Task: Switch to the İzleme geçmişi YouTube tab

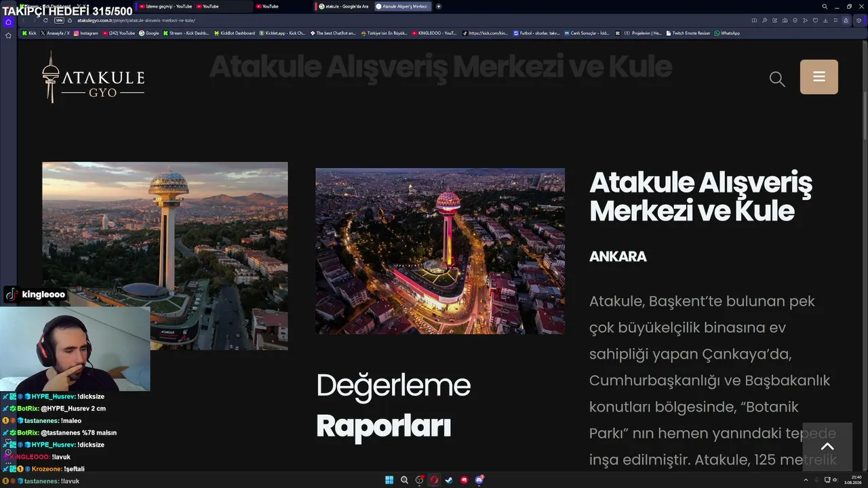Action: [x=165, y=6]
